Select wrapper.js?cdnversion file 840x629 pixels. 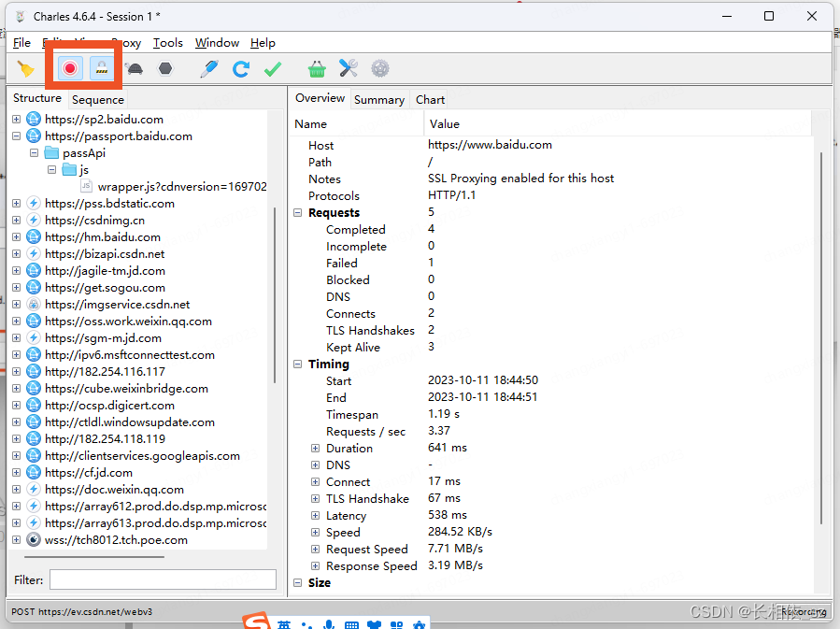click(x=182, y=186)
